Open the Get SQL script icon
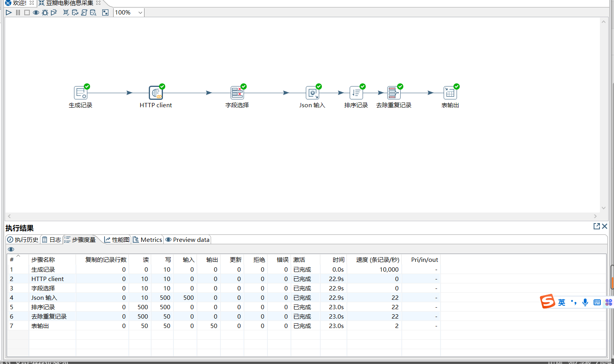Image resolution: width=614 pixels, height=364 pixels. (x=84, y=13)
